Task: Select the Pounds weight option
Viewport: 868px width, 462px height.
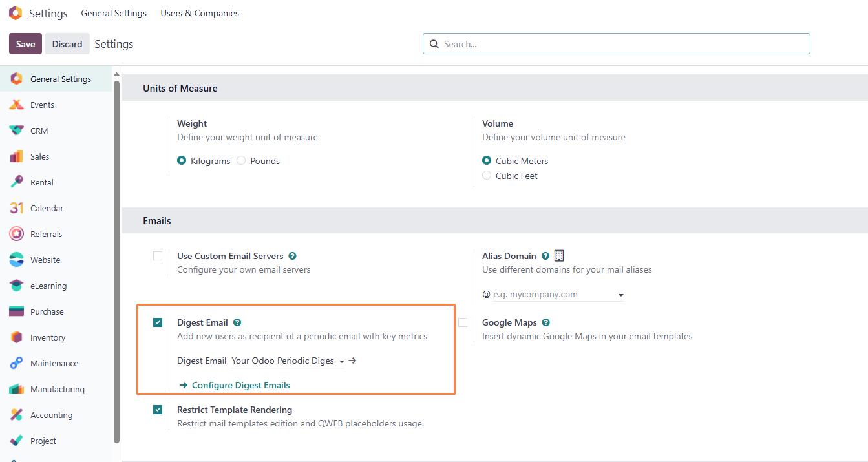Action: point(241,161)
